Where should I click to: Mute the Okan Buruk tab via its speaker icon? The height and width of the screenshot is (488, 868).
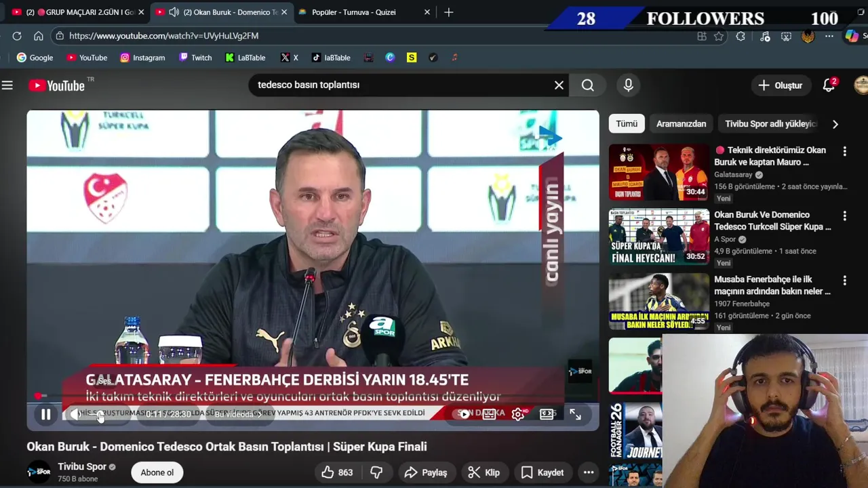pos(174,12)
